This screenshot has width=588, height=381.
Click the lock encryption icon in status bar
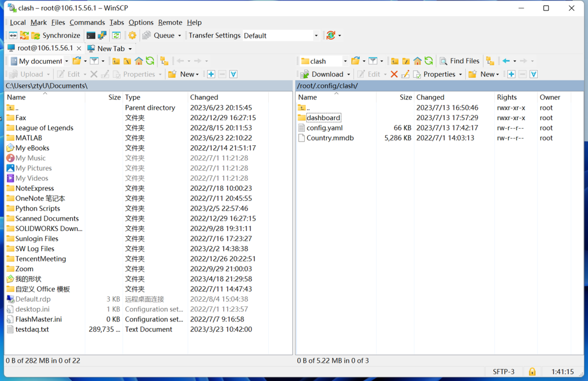tap(532, 372)
